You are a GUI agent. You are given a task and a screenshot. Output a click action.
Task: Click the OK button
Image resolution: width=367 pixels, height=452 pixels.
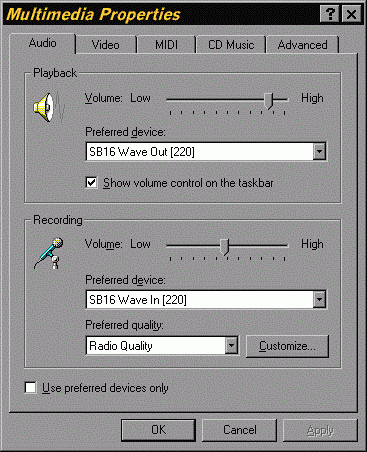point(158,430)
